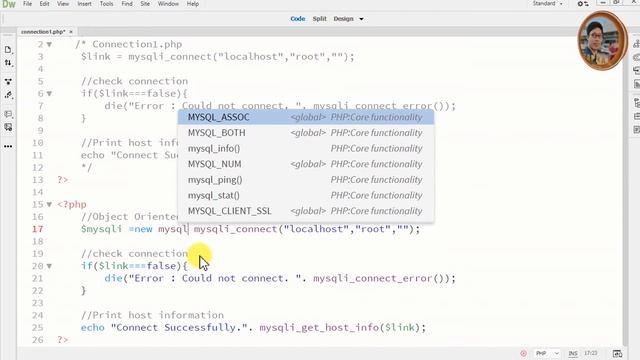Click remove comment icon in left toolbar

click(x=8, y=127)
